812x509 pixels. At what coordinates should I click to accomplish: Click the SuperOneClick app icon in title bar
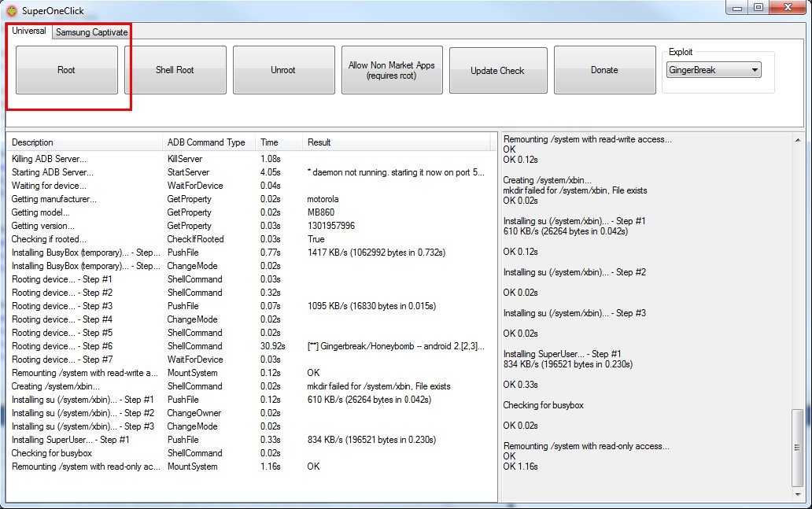[11, 11]
